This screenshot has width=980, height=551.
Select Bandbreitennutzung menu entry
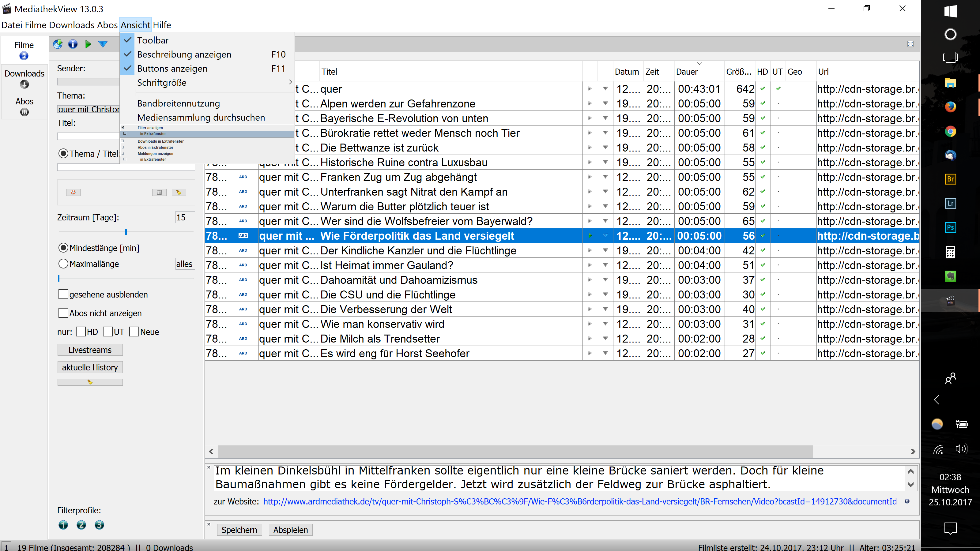point(179,103)
